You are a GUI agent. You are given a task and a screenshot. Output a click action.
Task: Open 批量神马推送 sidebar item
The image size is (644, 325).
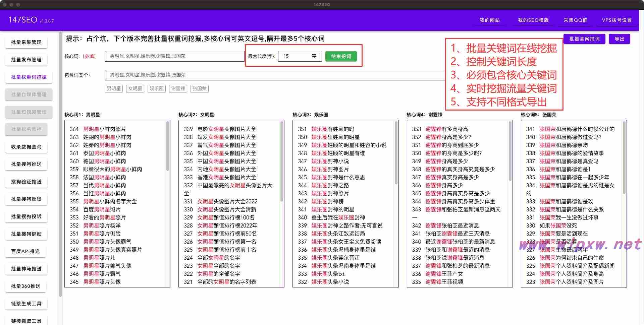point(26,269)
